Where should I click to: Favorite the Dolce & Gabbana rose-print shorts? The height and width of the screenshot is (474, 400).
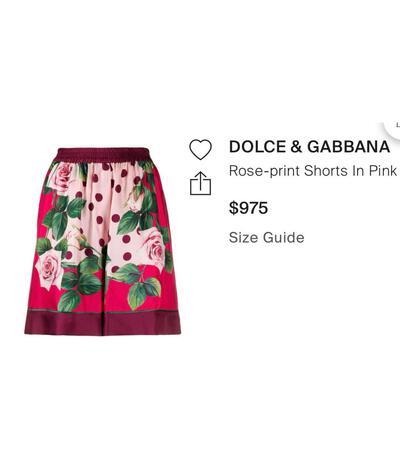point(200,149)
